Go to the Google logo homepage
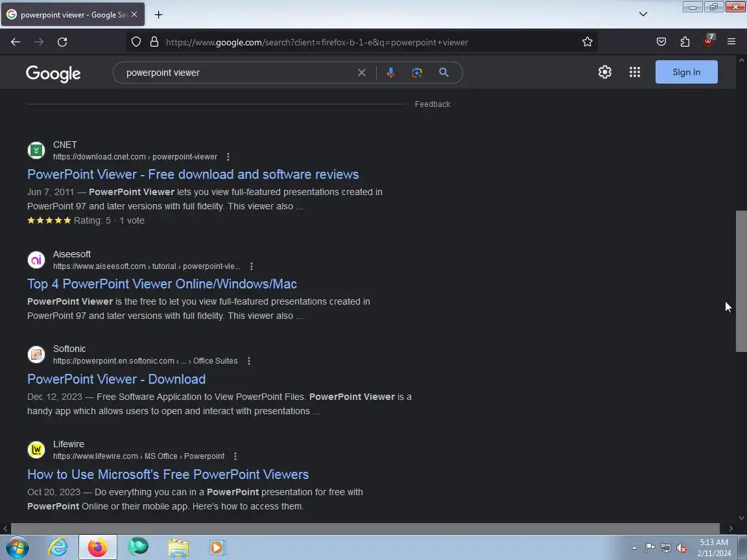Screen dimensions: 747x560 [x=53, y=74]
